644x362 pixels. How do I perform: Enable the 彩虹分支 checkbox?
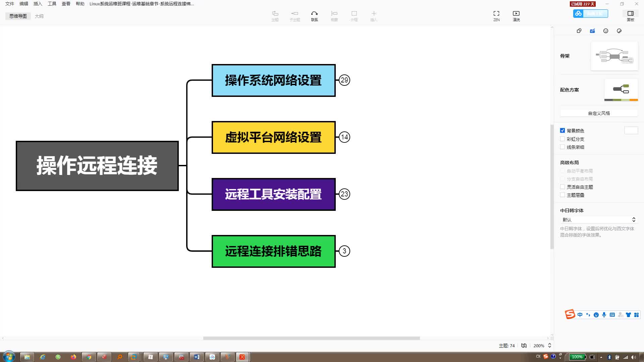562,139
